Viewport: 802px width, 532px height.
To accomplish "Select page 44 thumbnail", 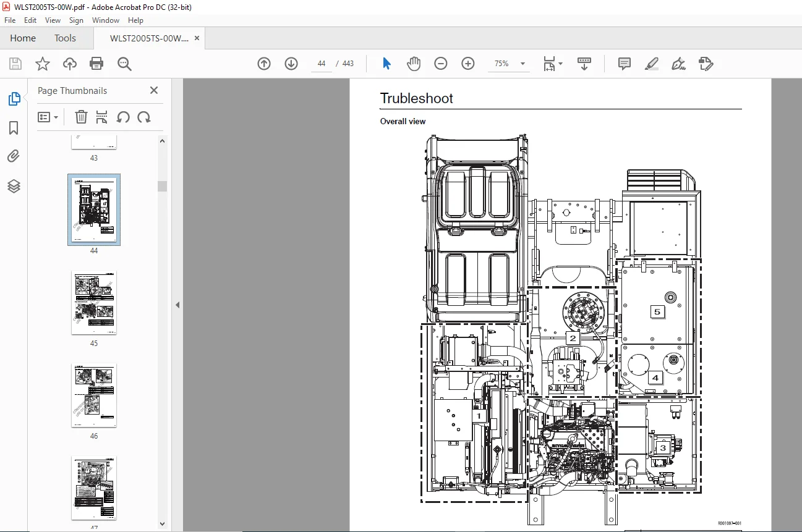I will click(94, 210).
